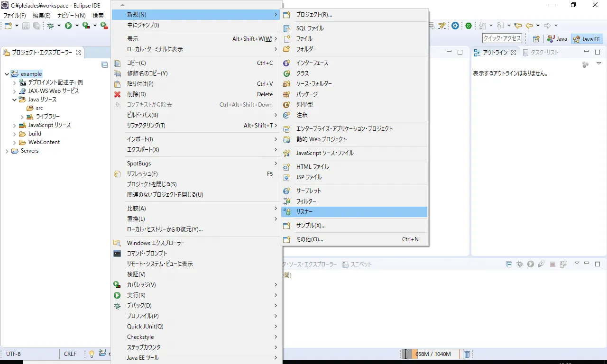
Task: Click Servers view debug server icon
Action: [520, 264]
